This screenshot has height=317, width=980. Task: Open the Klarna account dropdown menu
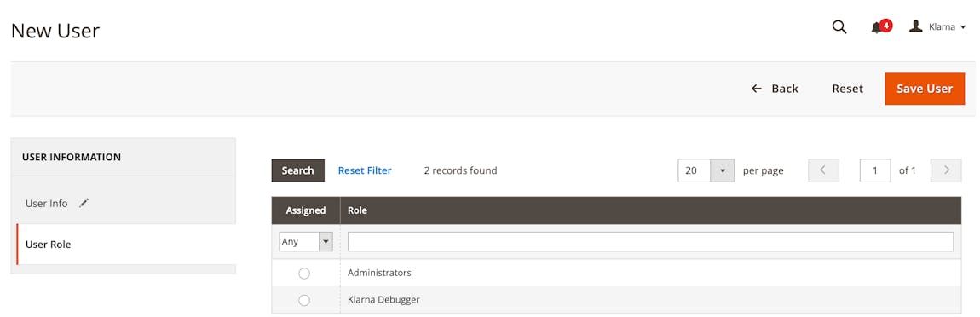pos(937,27)
